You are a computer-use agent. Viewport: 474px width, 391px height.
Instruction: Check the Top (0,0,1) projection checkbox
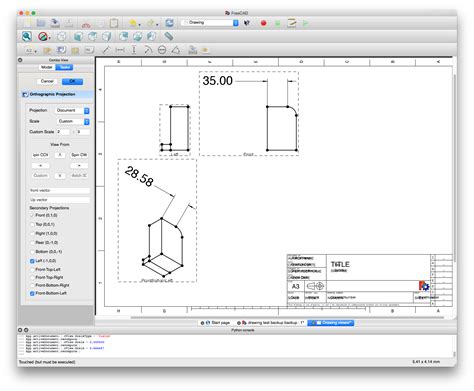tap(32, 224)
